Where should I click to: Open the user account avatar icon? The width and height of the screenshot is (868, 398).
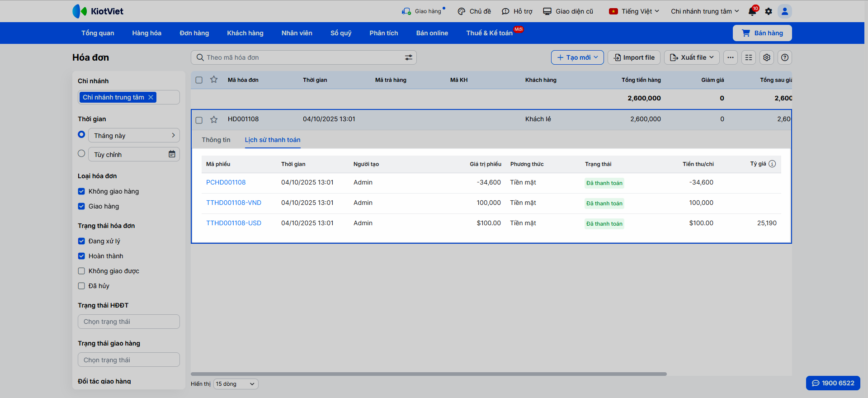click(785, 11)
